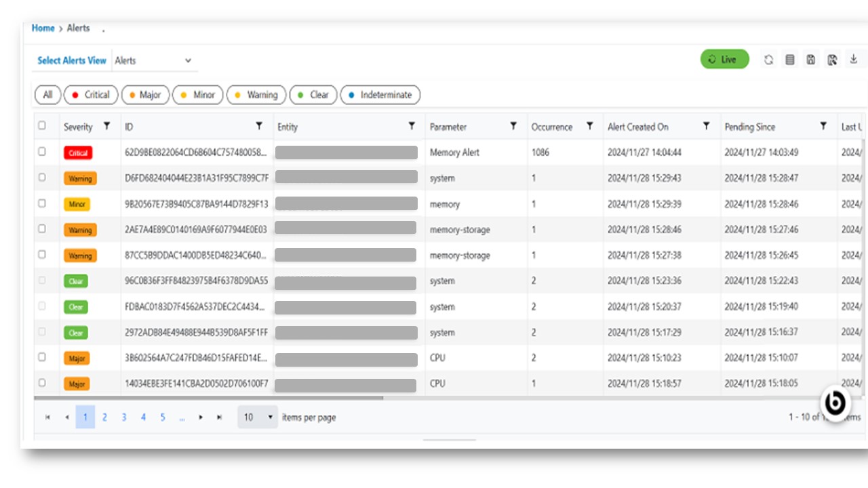
Task: Show only Major alerts filter pill
Action: point(145,95)
